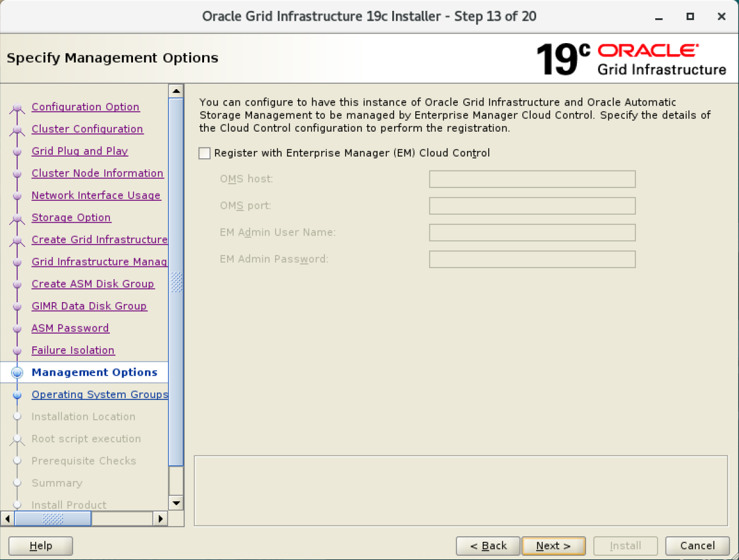Image resolution: width=739 pixels, height=560 pixels.
Task: Go to Cluster Configuration step
Action: 87,129
